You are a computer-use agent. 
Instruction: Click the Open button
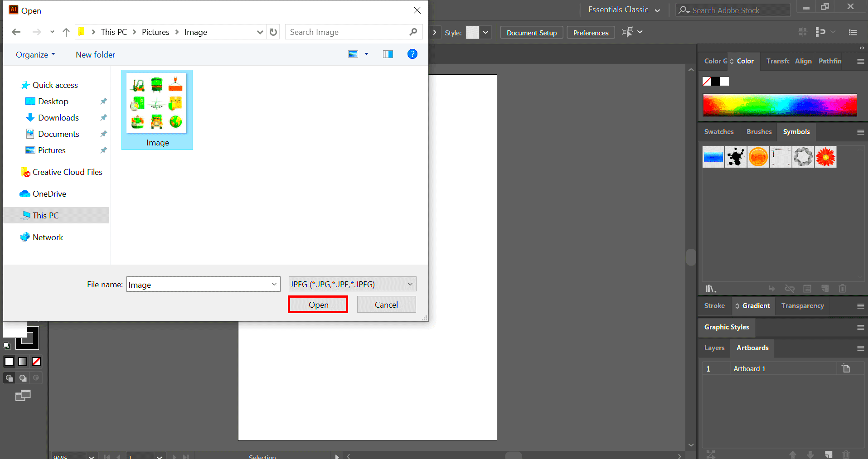[x=318, y=304]
